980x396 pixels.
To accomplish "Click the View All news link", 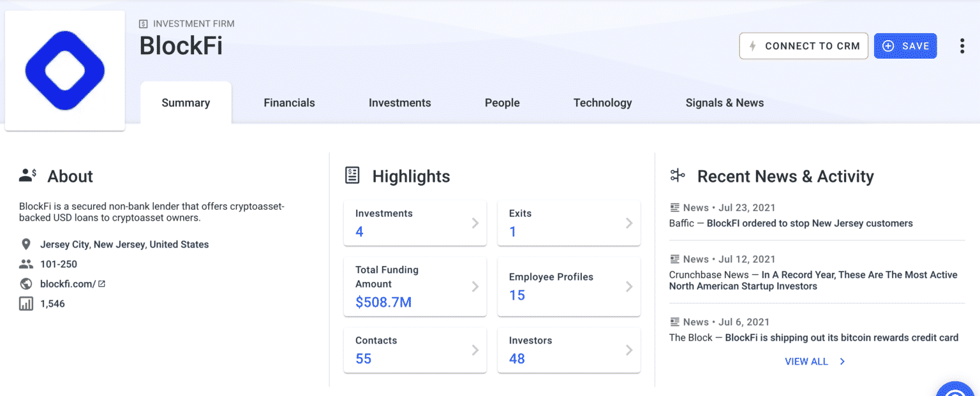I will coord(806,362).
